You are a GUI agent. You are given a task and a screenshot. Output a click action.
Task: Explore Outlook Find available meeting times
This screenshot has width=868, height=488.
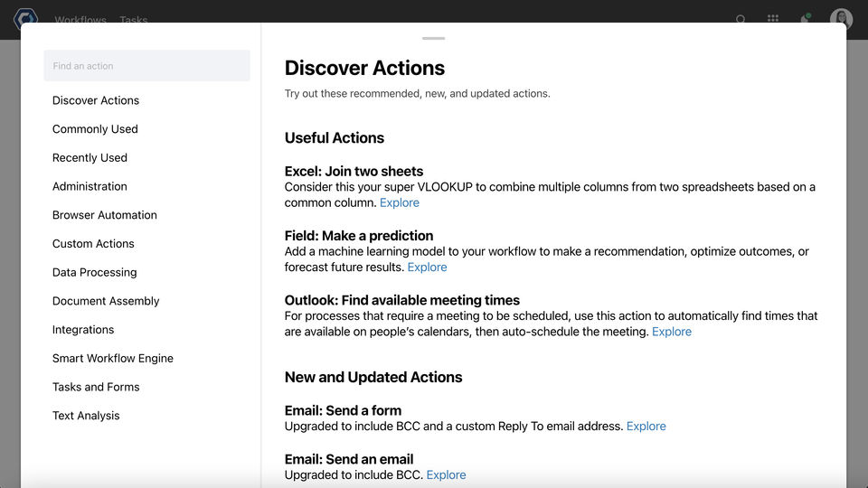672,332
